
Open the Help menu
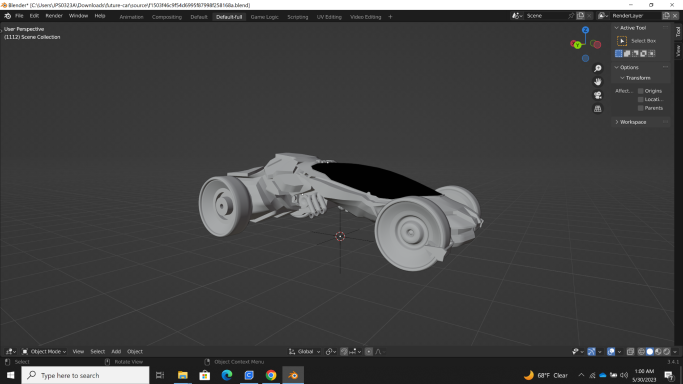coord(100,16)
